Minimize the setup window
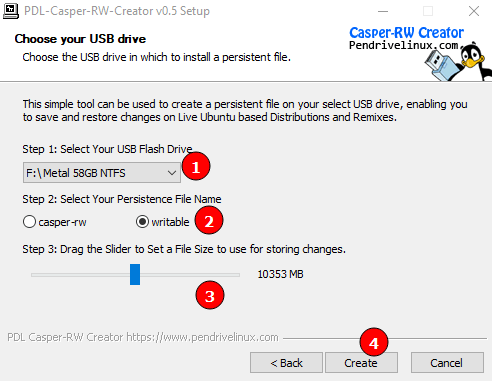 383,11
